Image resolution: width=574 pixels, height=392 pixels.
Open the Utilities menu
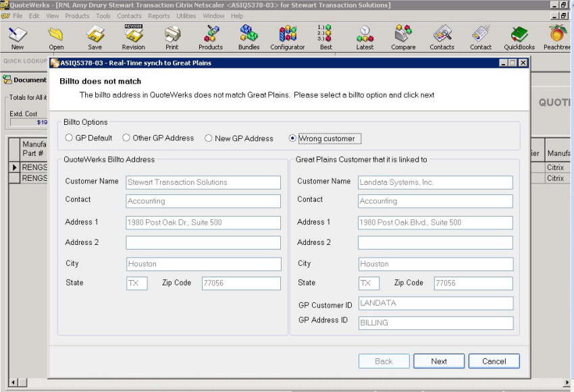(x=186, y=16)
